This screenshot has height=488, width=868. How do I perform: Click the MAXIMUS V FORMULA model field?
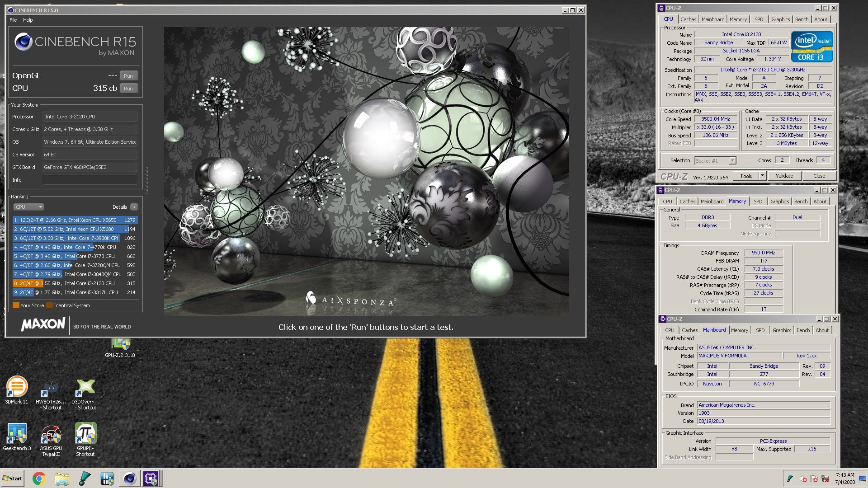[739, 356]
